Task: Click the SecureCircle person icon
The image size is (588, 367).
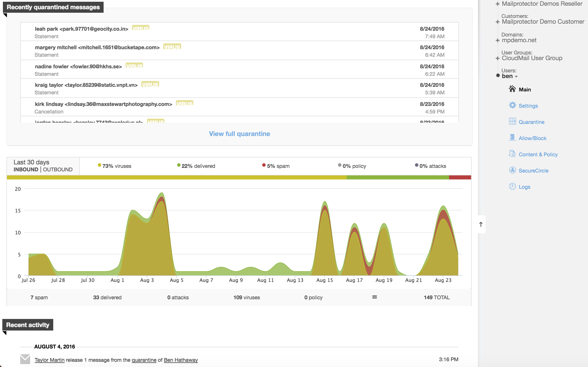Action: pos(512,170)
